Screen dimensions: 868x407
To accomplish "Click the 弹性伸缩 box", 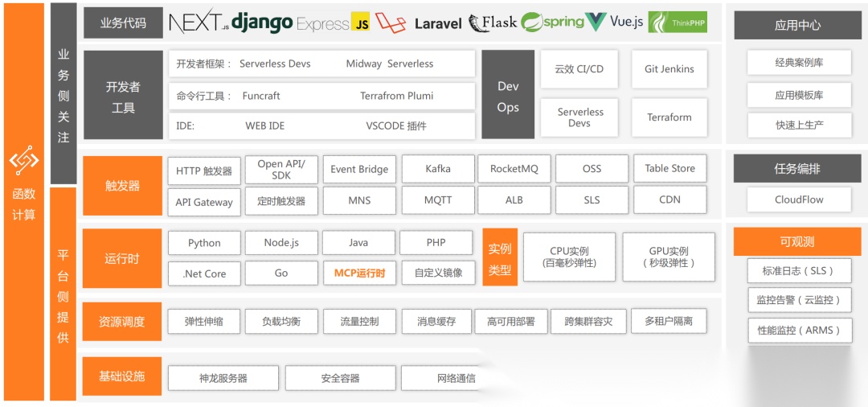I will (204, 321).
